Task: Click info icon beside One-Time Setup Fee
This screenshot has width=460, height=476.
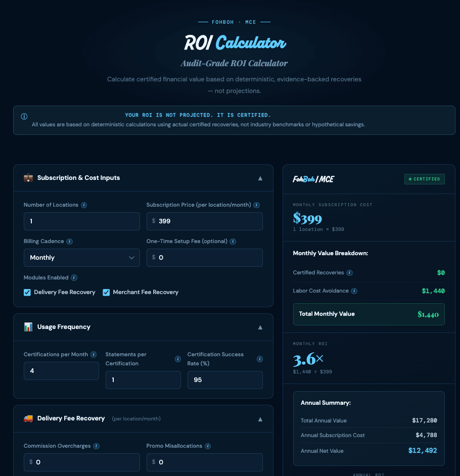Action: click(233, 242)
